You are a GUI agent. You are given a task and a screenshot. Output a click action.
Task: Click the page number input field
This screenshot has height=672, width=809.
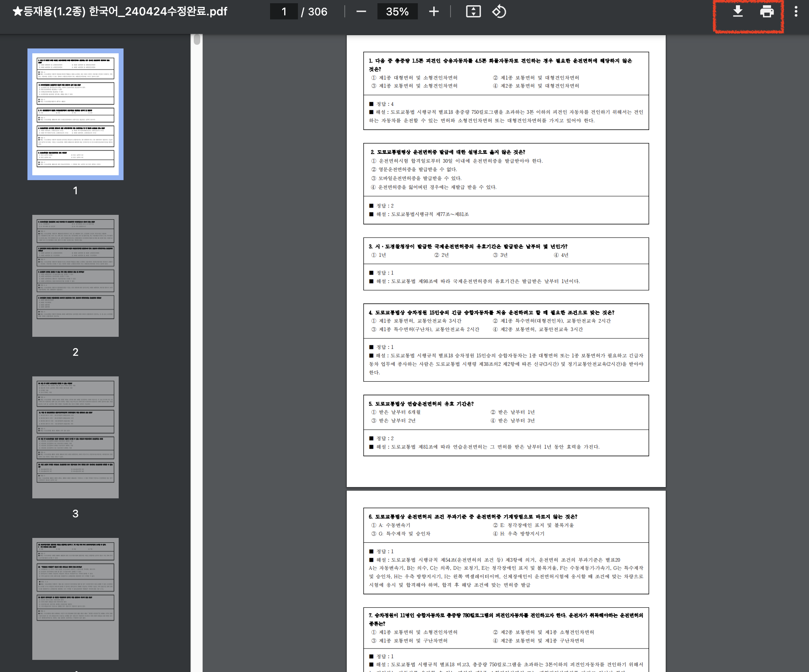pyautogui.click(x=284, y=11)
